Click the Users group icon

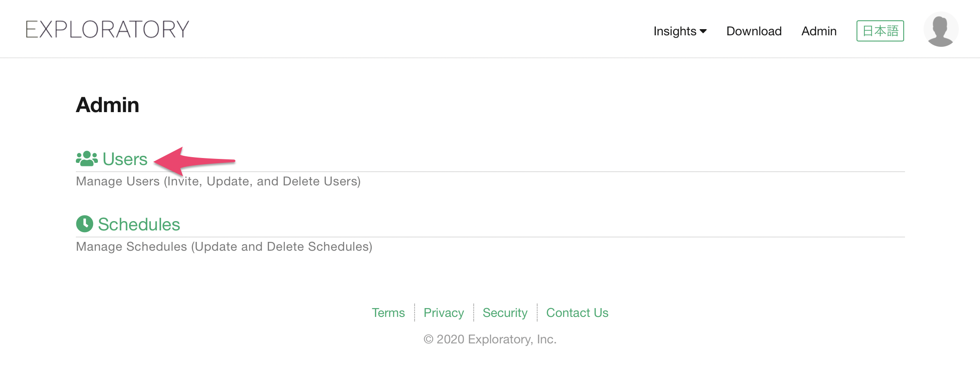tap(86, 159)
